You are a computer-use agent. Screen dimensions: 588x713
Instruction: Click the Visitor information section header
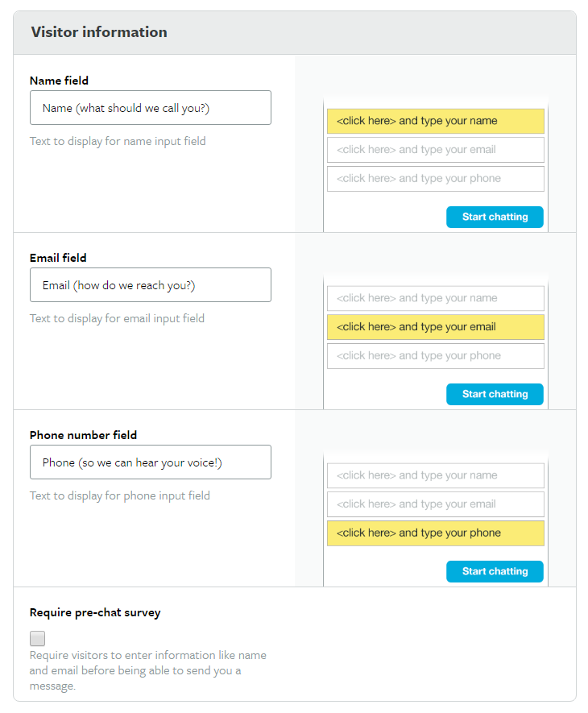coord(99,32)
